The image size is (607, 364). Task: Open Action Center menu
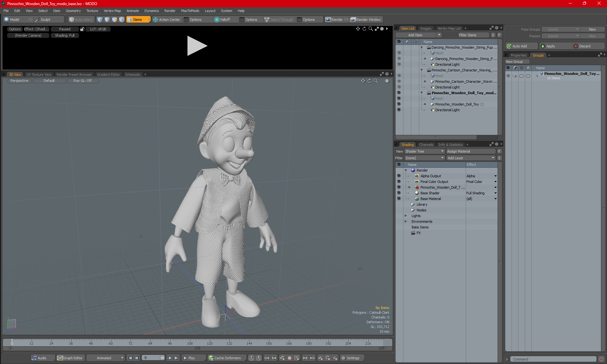click(x=167, y=20)
